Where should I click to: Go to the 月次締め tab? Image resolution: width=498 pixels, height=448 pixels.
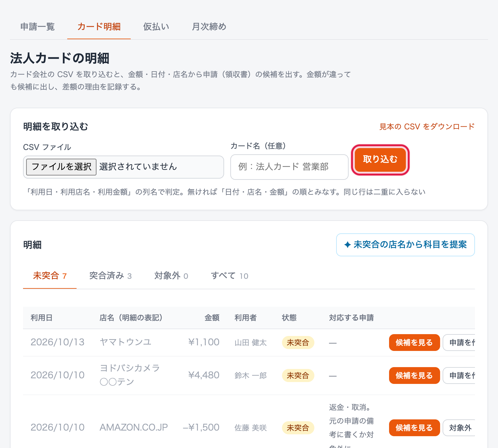(209, 27)
